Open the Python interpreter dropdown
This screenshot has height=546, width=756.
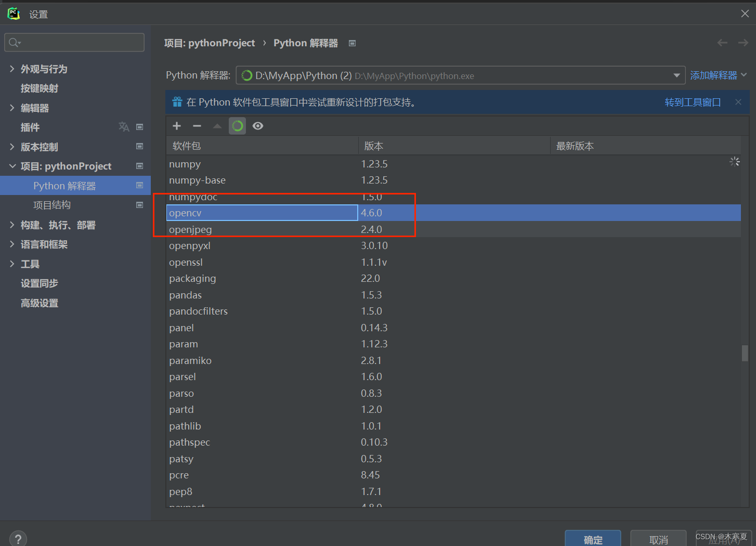(676, 75)
